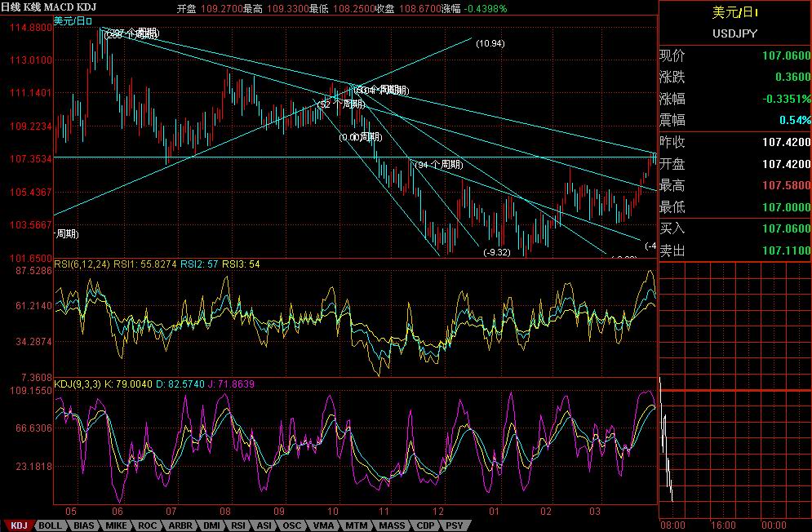This screenshot has width=812, height=532.
Task: Select the MIKE indicator tab
Action: coord(116,525)
